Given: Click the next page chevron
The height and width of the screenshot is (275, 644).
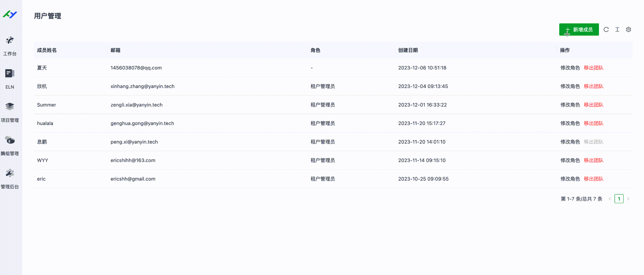Looking at the screenshot, I should pyautogui.click(x=628, y=199).
